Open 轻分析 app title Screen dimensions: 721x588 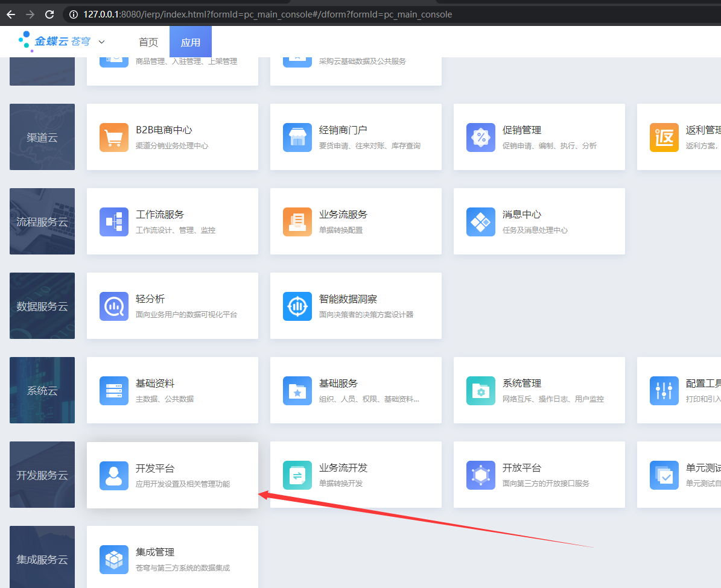150,299
